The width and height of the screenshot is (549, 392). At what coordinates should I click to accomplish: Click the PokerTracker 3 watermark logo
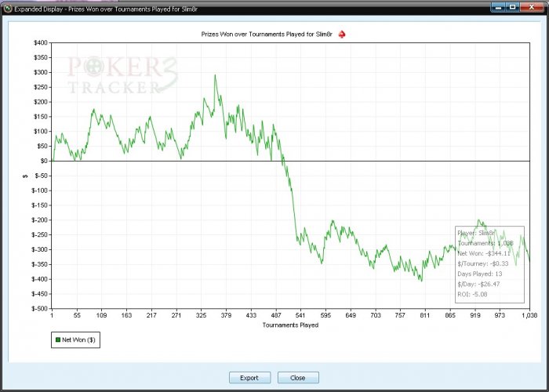pyautogui.click(x=122, y=75)
